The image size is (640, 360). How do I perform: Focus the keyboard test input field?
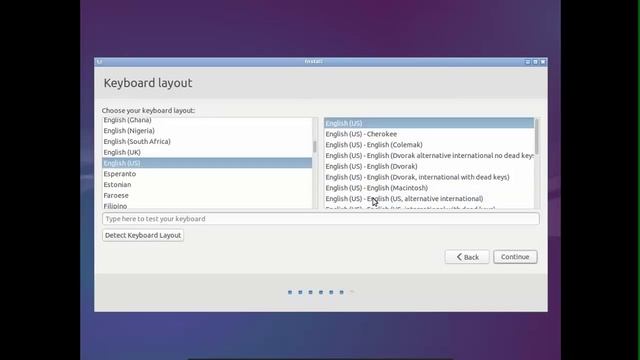pos(321,219)
